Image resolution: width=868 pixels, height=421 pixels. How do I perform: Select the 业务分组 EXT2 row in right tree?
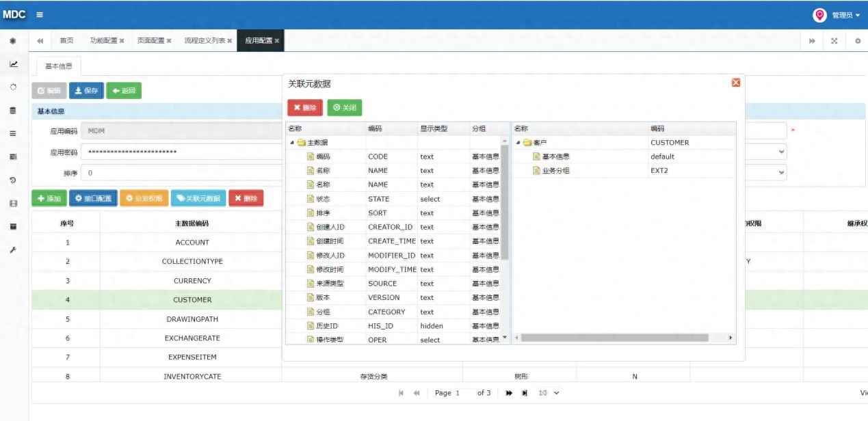[624, 170]
